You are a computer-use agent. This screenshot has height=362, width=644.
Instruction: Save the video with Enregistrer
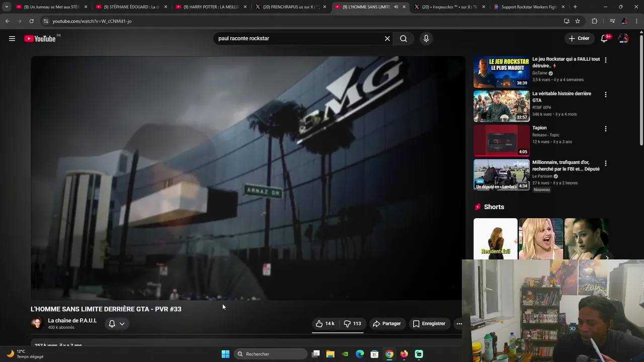429,324
